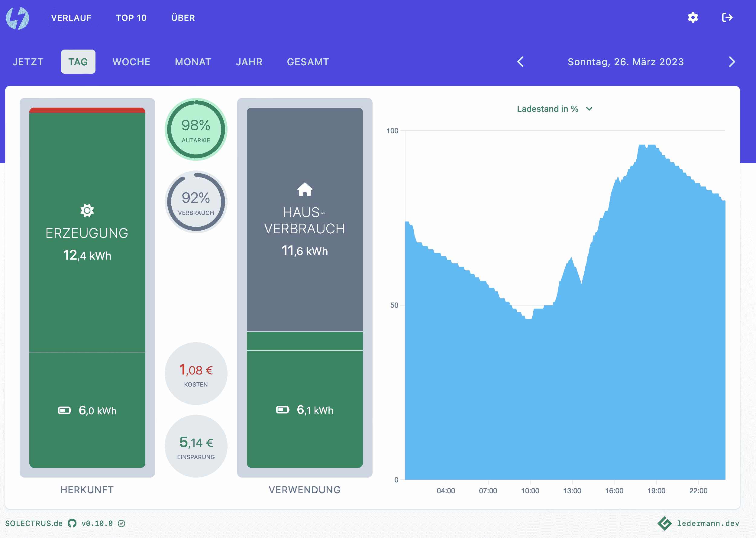Image resolution: width=756 pixels, height=538 pixels.
Task: Click the 1,08 € Kosten circle
Action: point(196,374)
